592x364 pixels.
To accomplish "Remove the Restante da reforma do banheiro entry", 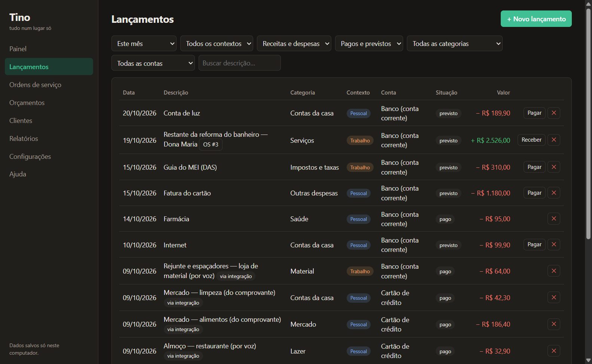I will 553,140.
